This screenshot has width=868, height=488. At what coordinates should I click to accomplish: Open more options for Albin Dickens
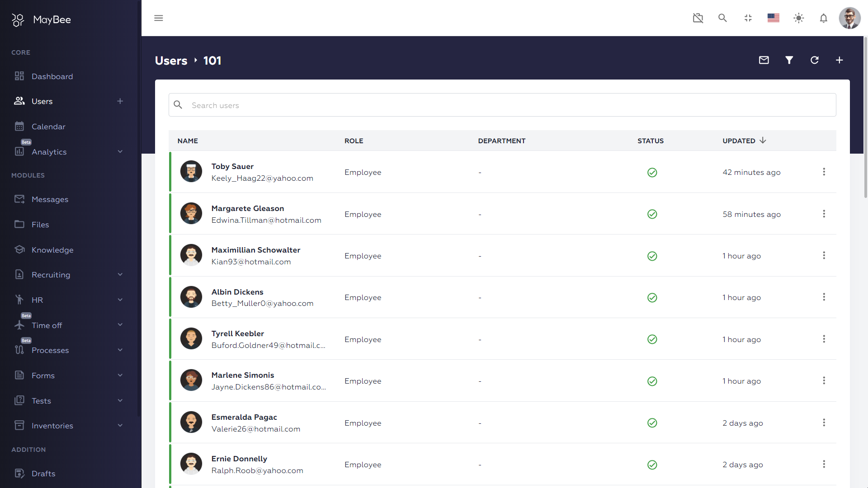point(824,297)
